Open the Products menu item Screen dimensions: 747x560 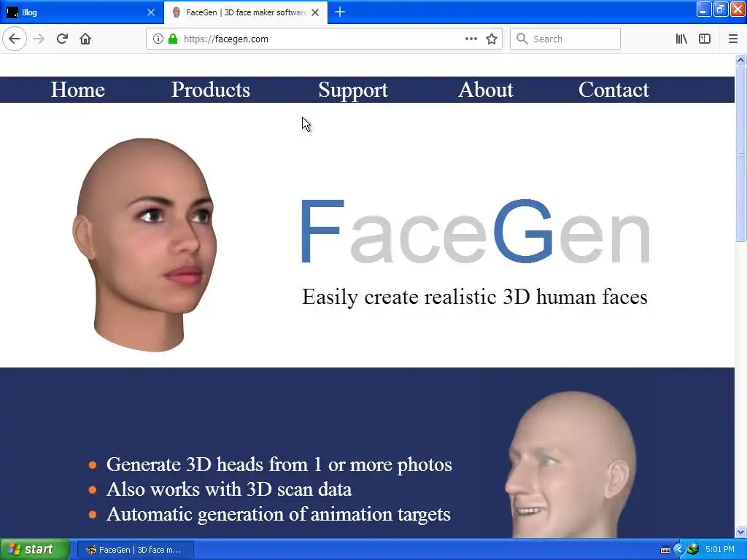pyautogui.click(x=211, y=90)
